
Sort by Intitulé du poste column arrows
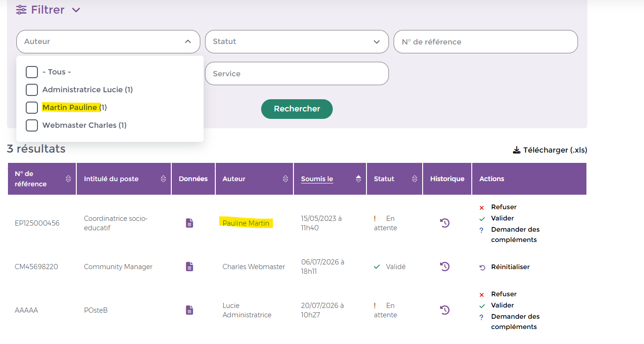coord(163,179)
